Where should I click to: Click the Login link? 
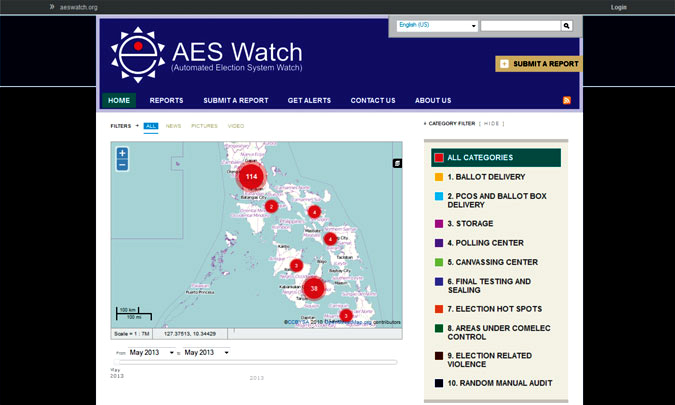[x=619, y=7]
